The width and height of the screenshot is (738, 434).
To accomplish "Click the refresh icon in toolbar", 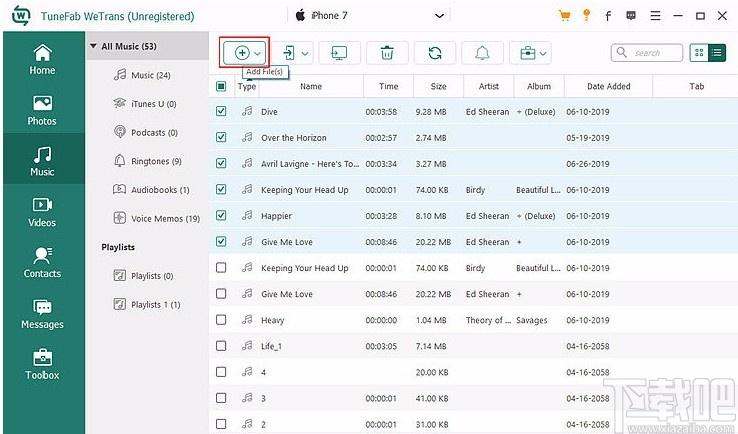I will point(435,53).
